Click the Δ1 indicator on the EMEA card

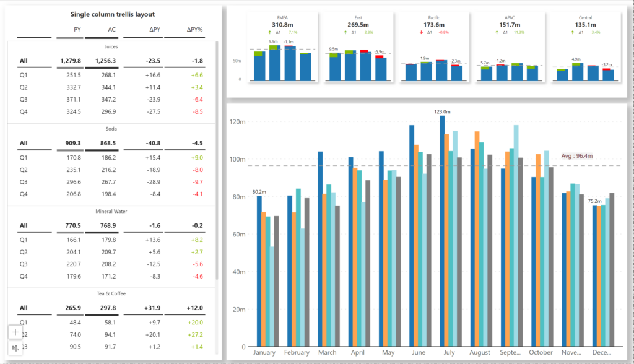click(x=279, y=32)
